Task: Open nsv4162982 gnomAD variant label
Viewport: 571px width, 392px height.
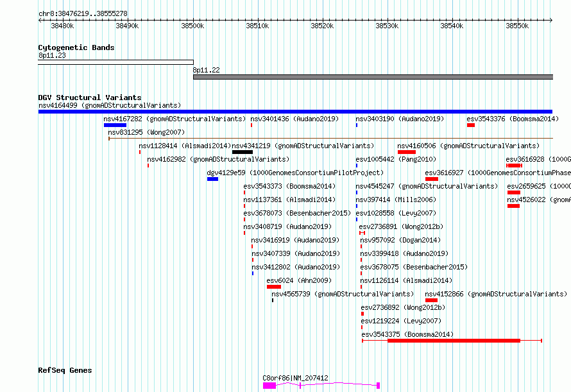Action: 218,159
